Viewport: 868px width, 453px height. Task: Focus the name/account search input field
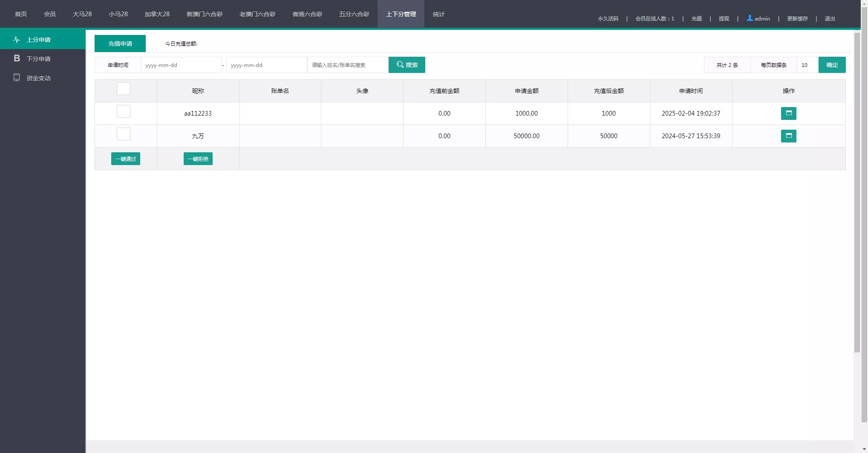pyautogui.click(x=347, y=65)
